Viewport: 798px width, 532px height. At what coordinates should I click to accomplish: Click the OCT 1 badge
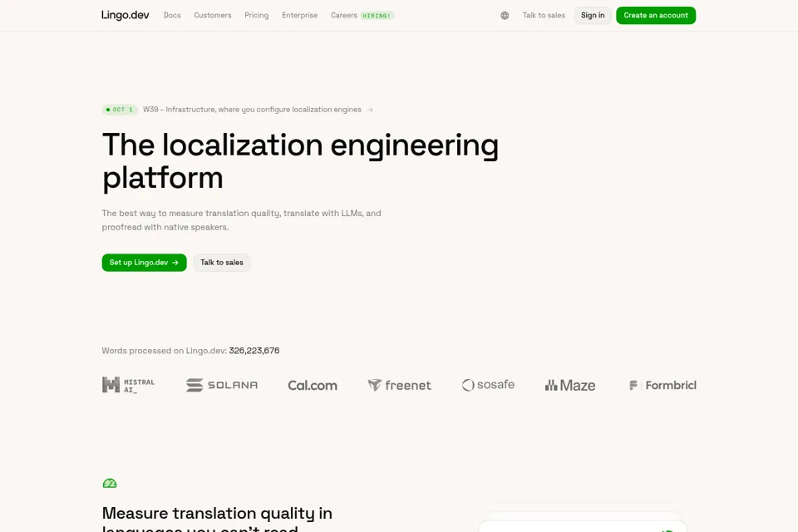pos(120,110)
